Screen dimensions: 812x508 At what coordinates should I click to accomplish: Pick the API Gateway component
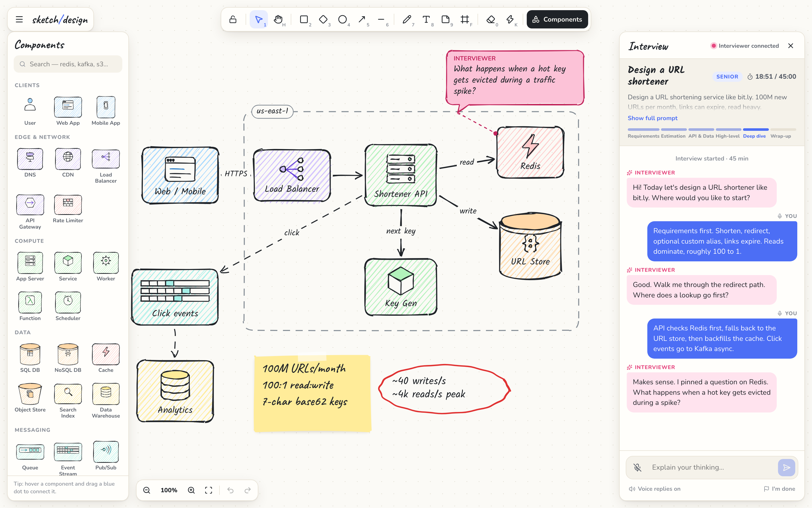pyautogui.click(x=30, y=212)
